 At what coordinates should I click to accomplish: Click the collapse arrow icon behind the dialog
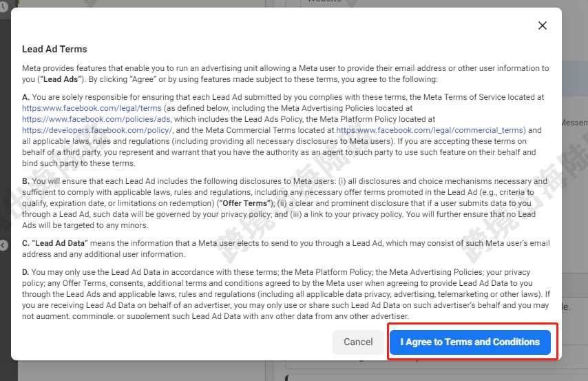[3, 245]
